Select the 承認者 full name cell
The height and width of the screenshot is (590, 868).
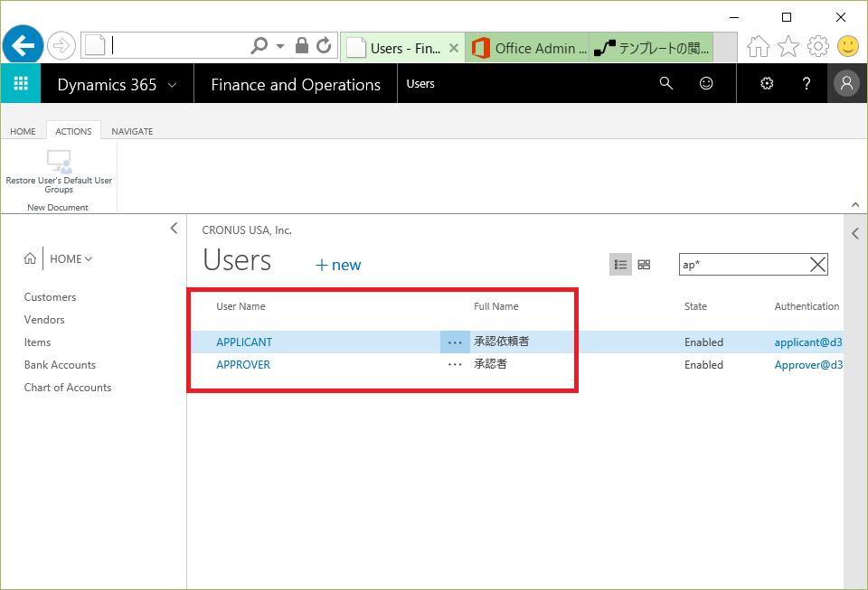490,364
